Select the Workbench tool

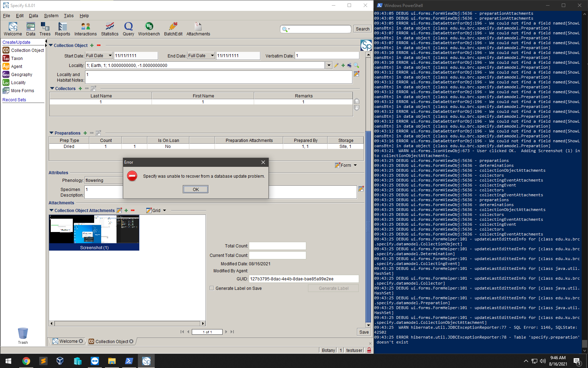coord(149,28)
